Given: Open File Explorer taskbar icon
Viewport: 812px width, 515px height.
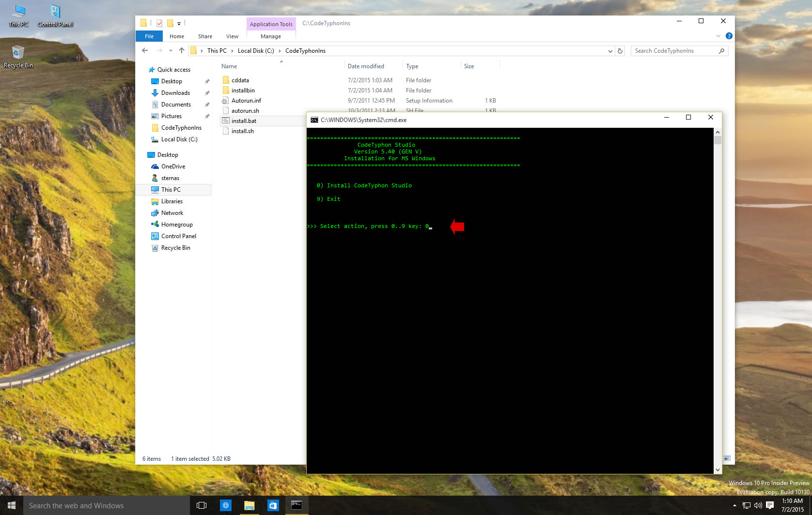Looking at the screenshot, I should 249,505.
